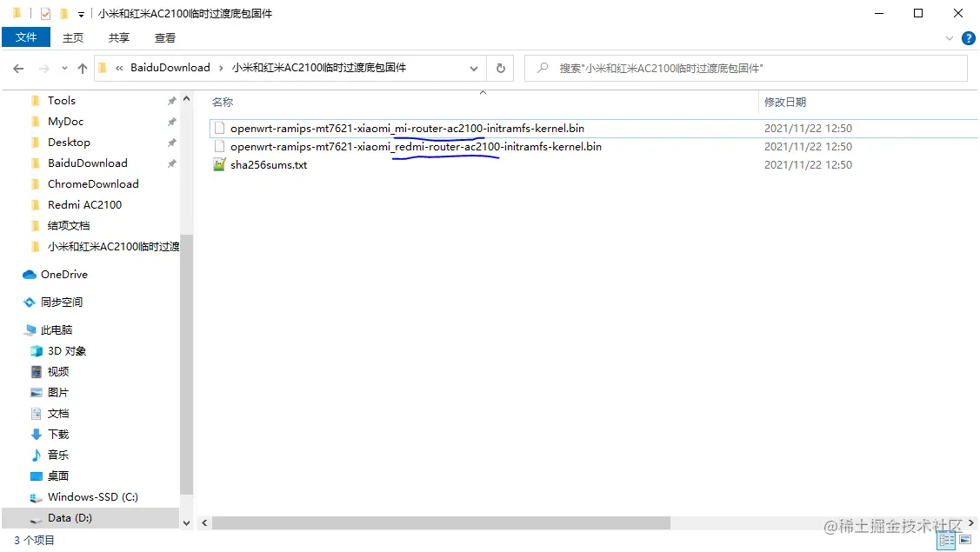Select the mi-router-ac2100 initramfs-kernel.bin file
Screen dimensions: 980x552
407,128
